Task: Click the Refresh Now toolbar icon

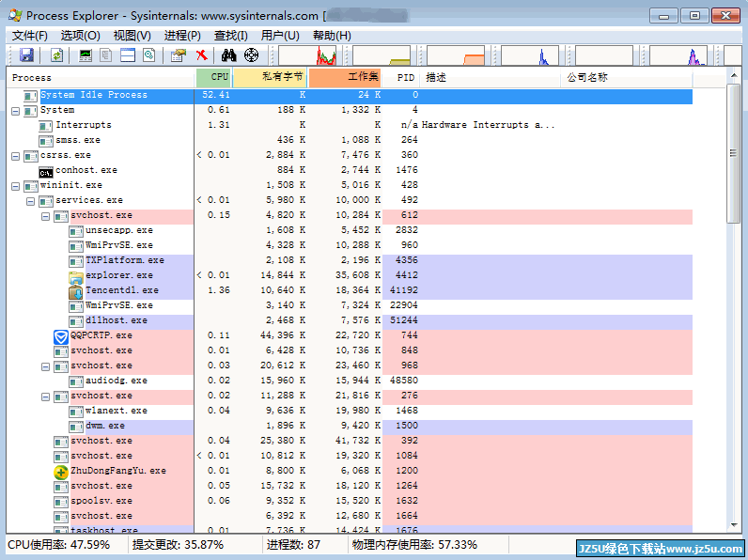Action: click(x=56, y=55)
